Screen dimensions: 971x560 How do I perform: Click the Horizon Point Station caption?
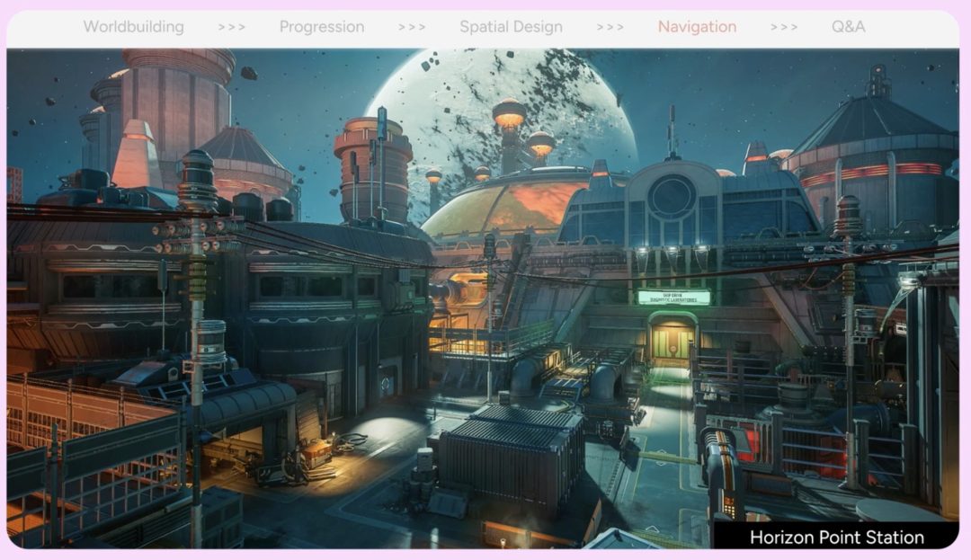pyautogui.click(x=837, y=538)
